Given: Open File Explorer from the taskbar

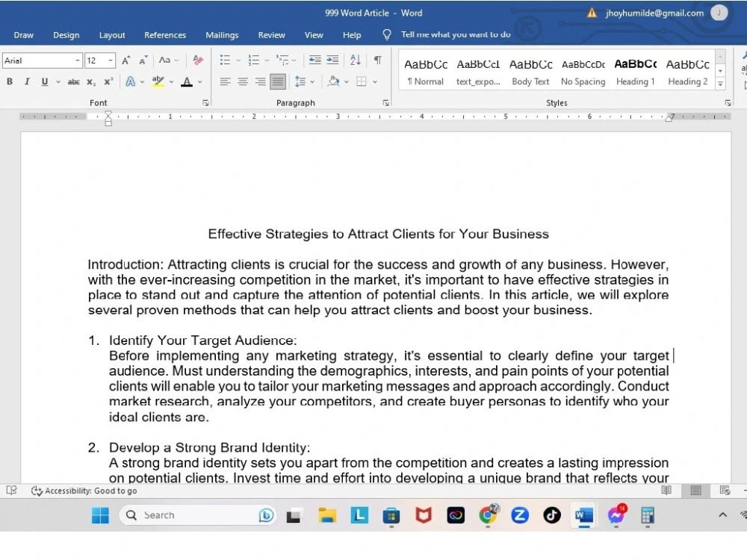Looking at the screenshot, I should pos(327,515).
